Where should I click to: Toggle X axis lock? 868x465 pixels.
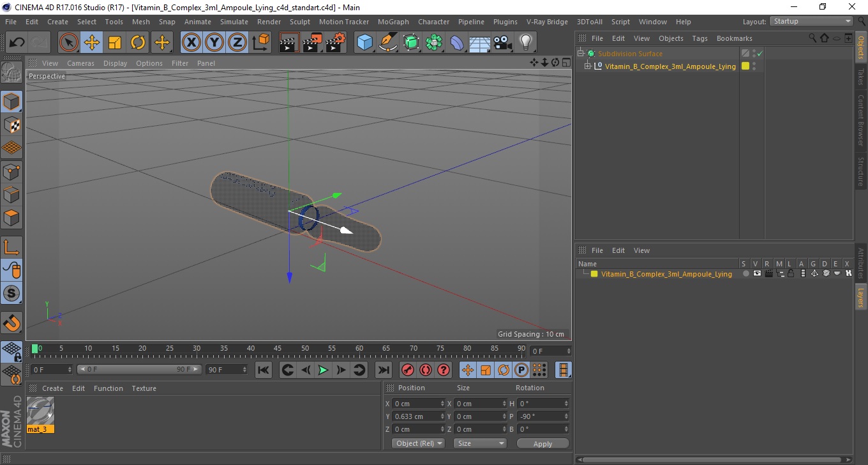click(x=191, y=43)
